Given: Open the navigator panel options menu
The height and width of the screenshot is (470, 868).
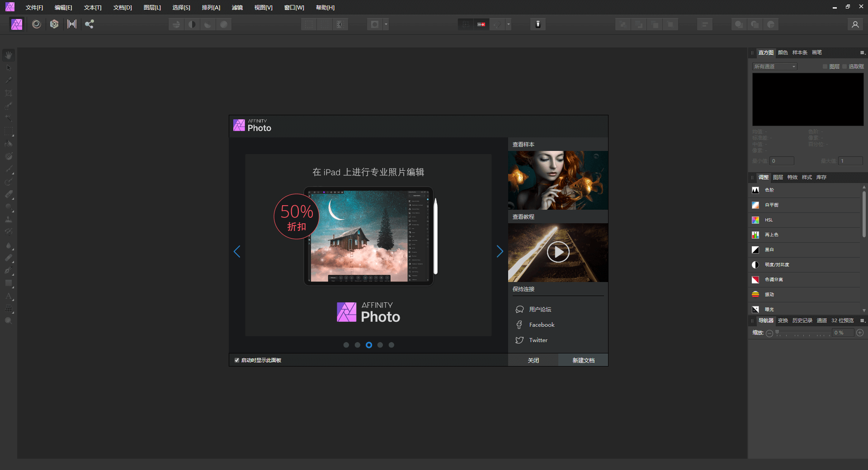Looking at the screenshot, I should tap(862, 320).
